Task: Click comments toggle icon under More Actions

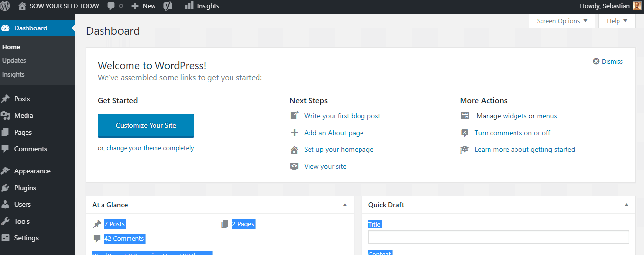Action: tap(465, 133)
